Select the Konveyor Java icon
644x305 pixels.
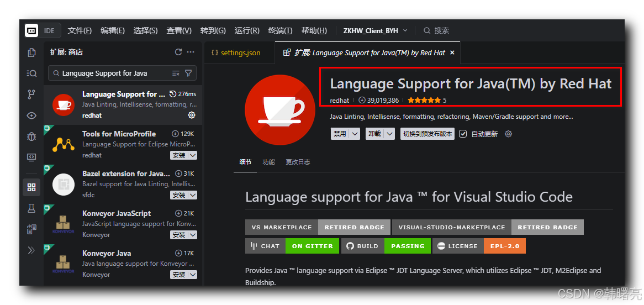64,264
